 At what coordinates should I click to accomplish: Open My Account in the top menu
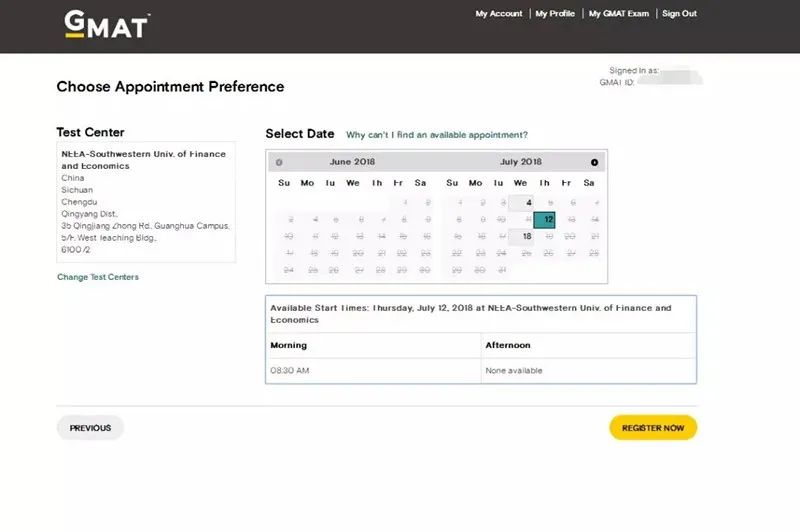point(498,14)
